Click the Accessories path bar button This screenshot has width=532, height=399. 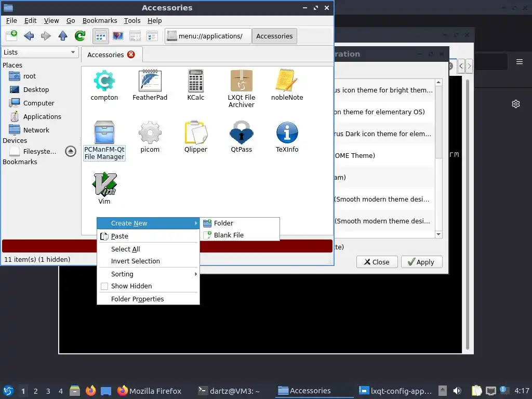[274, 36]
